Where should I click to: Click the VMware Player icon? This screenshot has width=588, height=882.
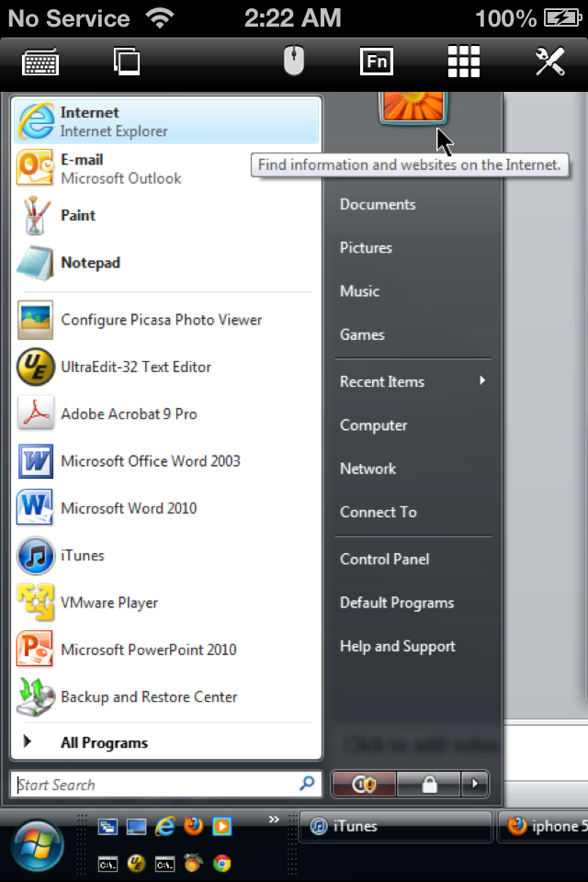tap(36, 603)
